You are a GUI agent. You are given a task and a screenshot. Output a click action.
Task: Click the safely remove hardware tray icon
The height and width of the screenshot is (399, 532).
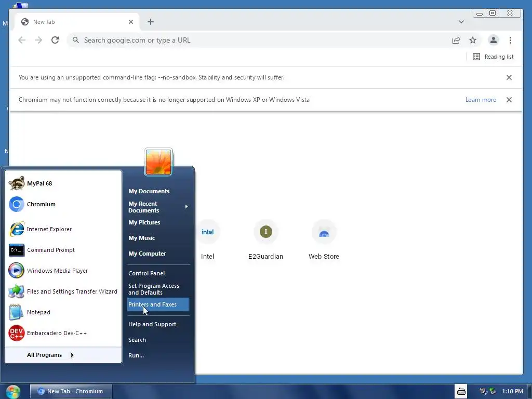pyautogui.click(x=493, y=391)
